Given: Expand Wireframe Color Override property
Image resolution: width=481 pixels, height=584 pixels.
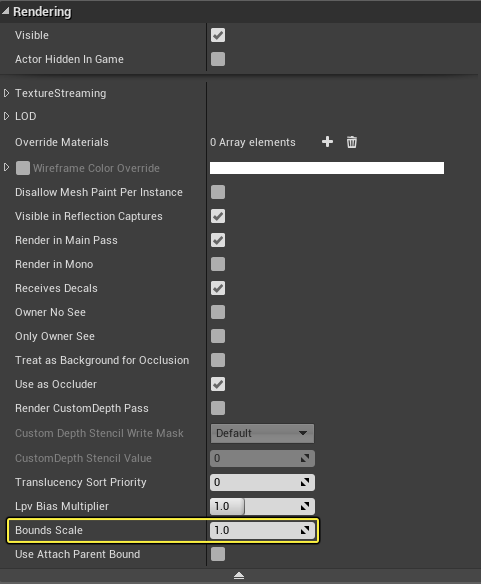Looking at the screenshot, I should click(6, 167).
